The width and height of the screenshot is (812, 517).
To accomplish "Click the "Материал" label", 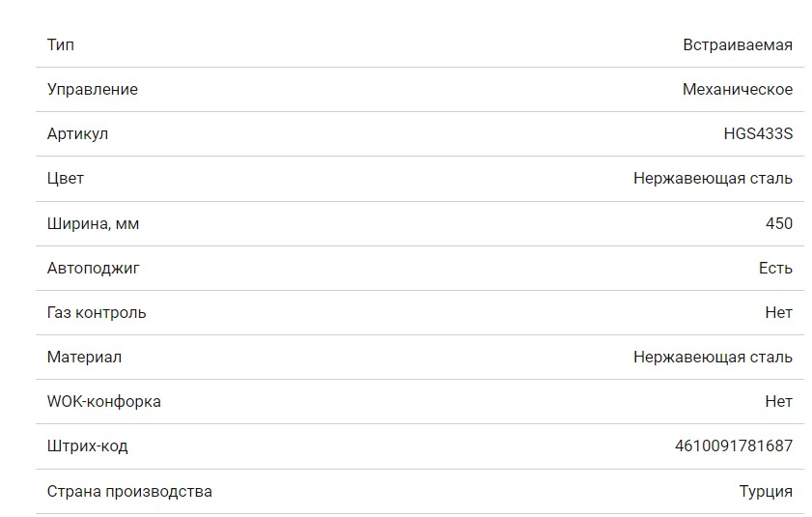I will coord(84,357).
